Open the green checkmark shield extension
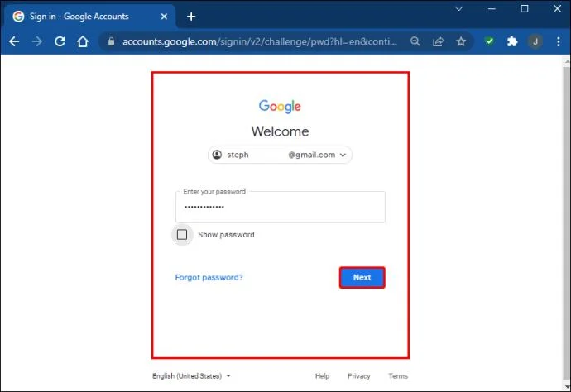This screenshot has width=571, height=392. pyautogui.click(x=489, y=41)
